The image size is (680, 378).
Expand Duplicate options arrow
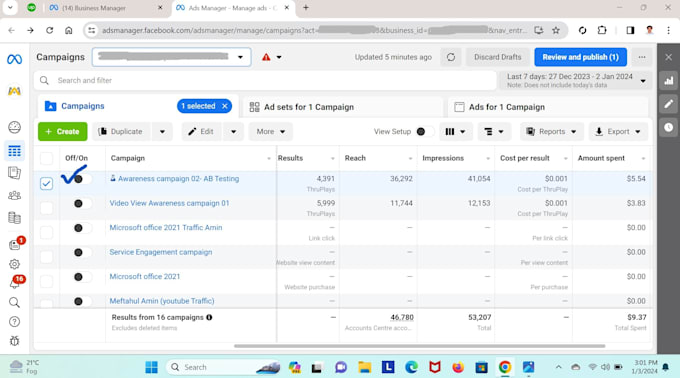[162, 131]
